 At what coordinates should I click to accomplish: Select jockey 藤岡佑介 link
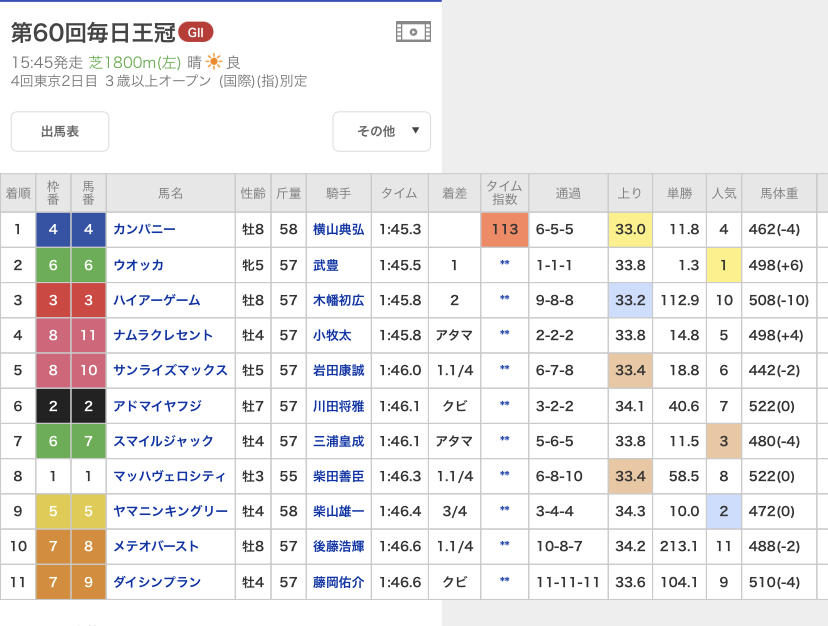click(x=338, y=582)
